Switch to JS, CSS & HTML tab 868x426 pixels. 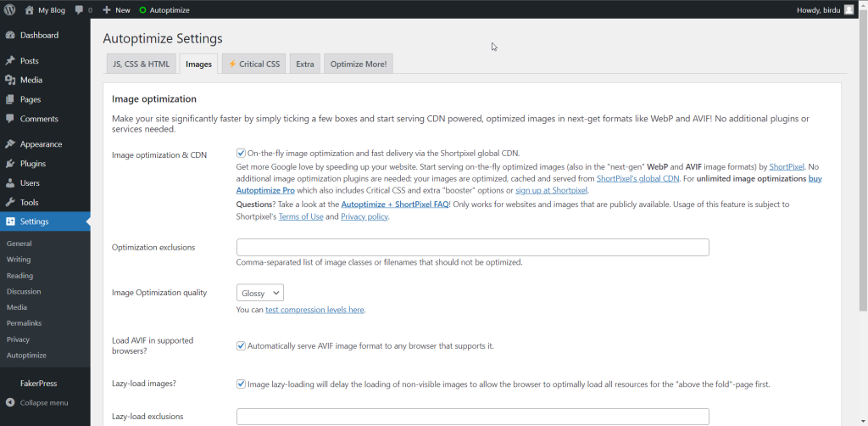click(x=142, y=64)
